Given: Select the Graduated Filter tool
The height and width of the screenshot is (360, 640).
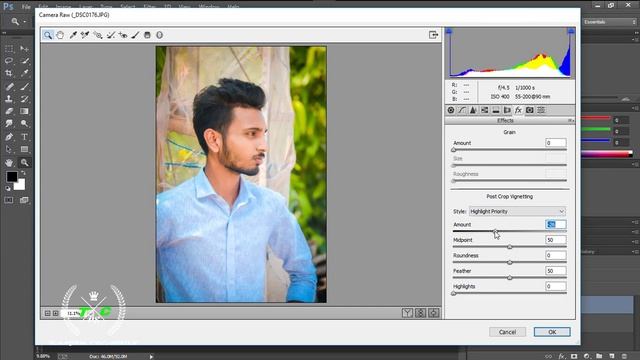Looking at the screenshot, I should pyautogui.click(x=147, y=35).
